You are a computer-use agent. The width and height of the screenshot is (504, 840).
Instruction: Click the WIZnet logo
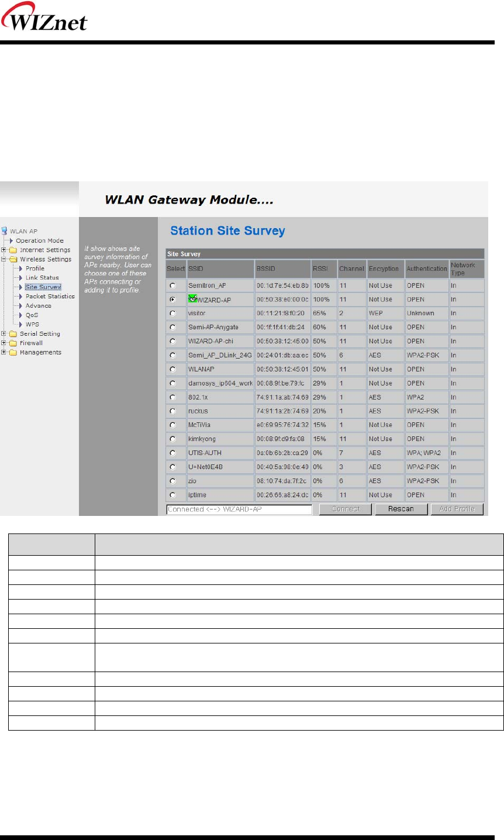coord(44,18)
